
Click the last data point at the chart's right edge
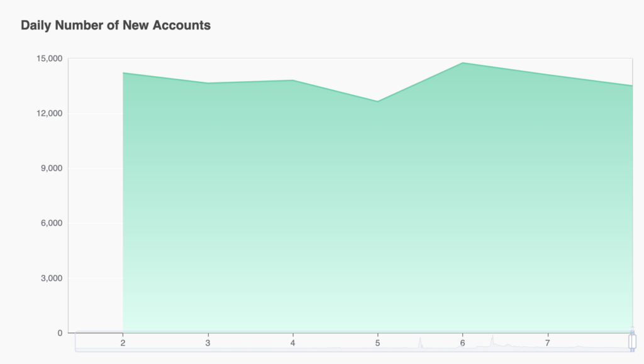tap(632, 85)
